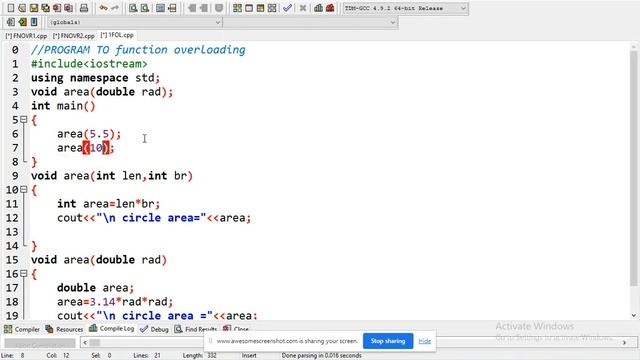Click the Find magnifier toolbar icon

(x=133, y=8)
